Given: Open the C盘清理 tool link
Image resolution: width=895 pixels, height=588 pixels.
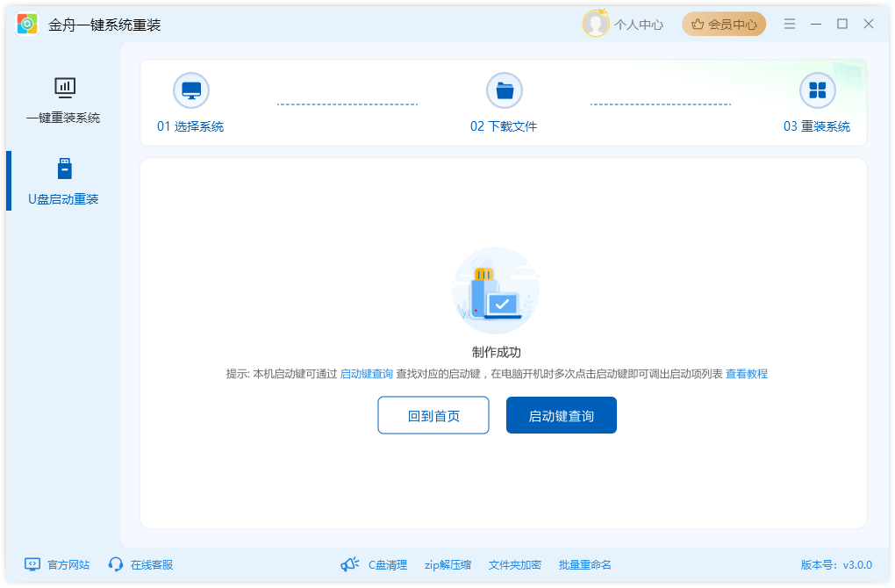Looking at the screenshot, I should point(388,564).
